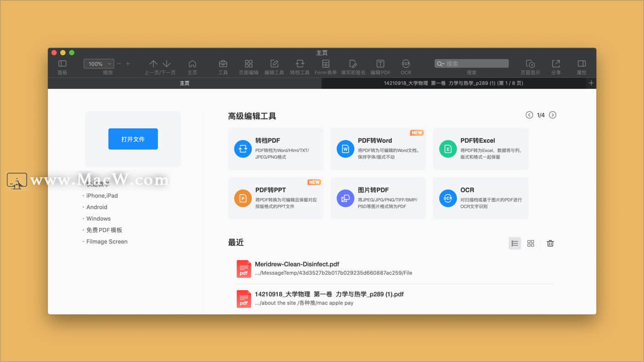The image size is (644, 362).
Task: Go to next page of editing tools
Action: [552, 115]
